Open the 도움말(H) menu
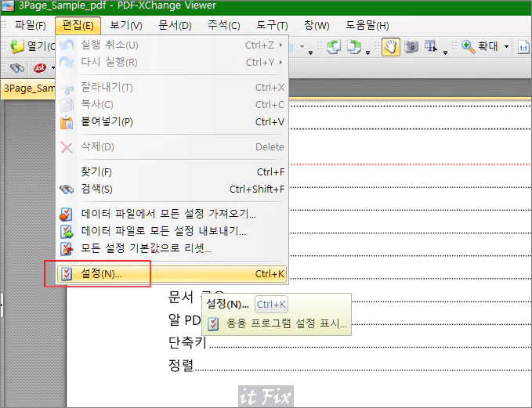 pos(367,25)
